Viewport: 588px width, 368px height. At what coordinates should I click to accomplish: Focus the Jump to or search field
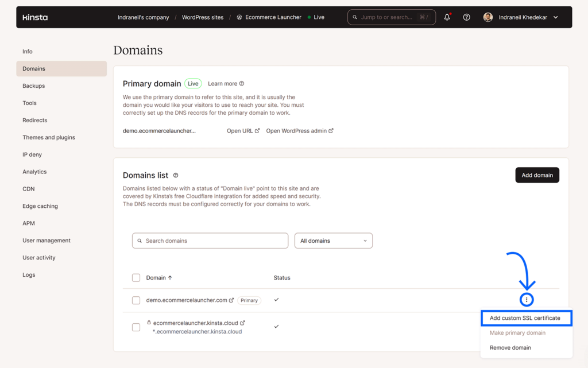click(x=392, y=17)
